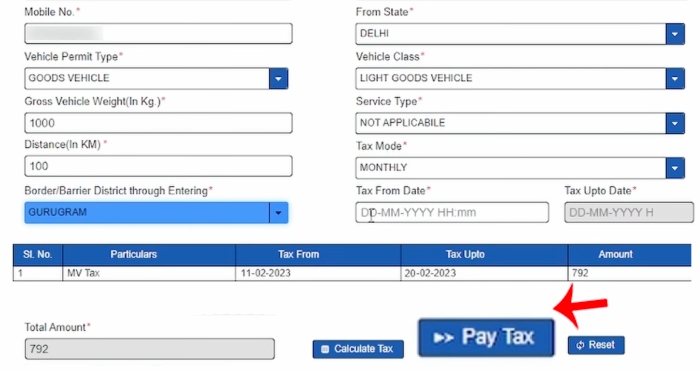Open the Service Type dropdown arrow
This screenshot has height=371, width=700.
[675, 123]
